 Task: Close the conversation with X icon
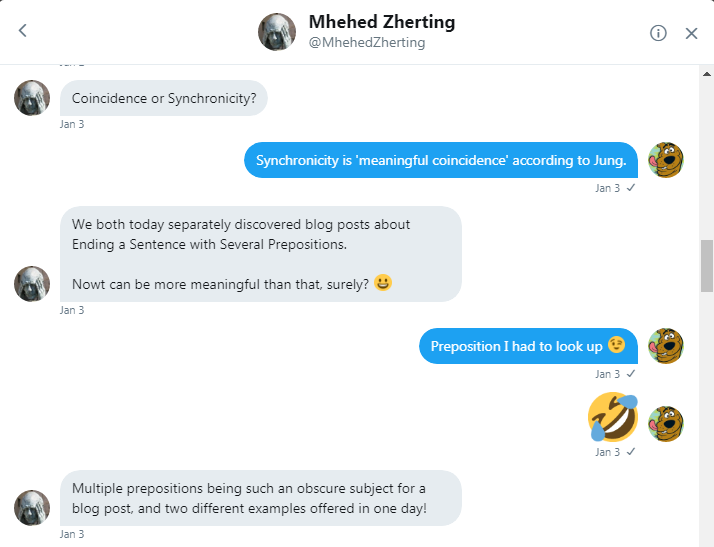point(691,33)
